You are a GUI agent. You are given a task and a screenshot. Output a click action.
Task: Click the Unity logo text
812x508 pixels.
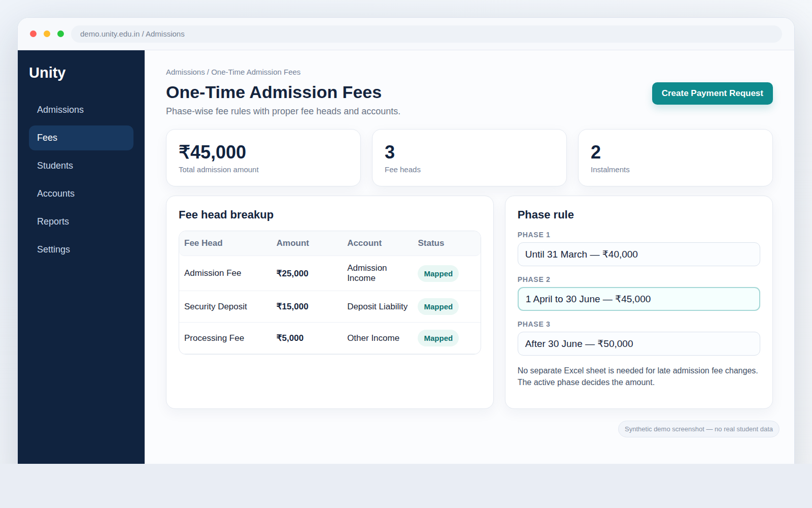47,73
